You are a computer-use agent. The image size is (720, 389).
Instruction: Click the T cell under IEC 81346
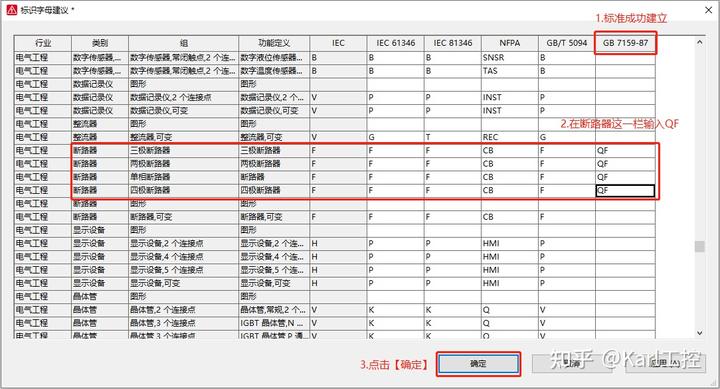[x=452, y=137]
